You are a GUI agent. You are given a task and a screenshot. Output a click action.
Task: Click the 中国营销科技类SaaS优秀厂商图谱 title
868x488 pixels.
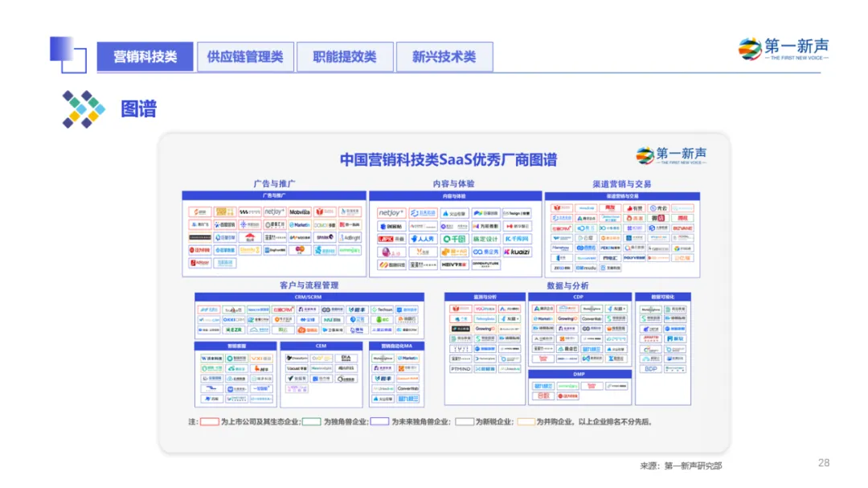(x=448, y=160)
